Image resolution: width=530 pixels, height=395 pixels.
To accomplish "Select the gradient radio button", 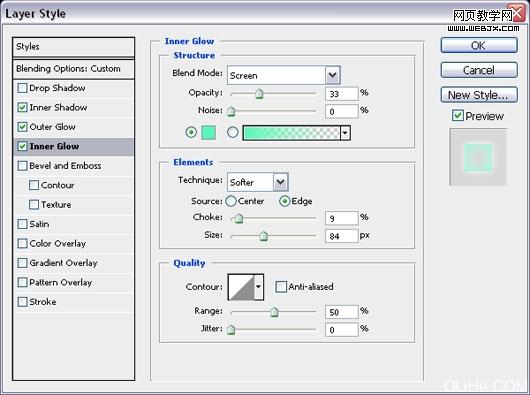I will coord(233,132).
